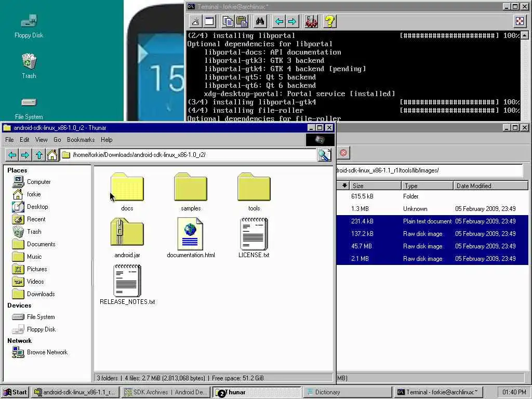
Task: Click path field in background Thunar window
Action: (x=430, y=170)
